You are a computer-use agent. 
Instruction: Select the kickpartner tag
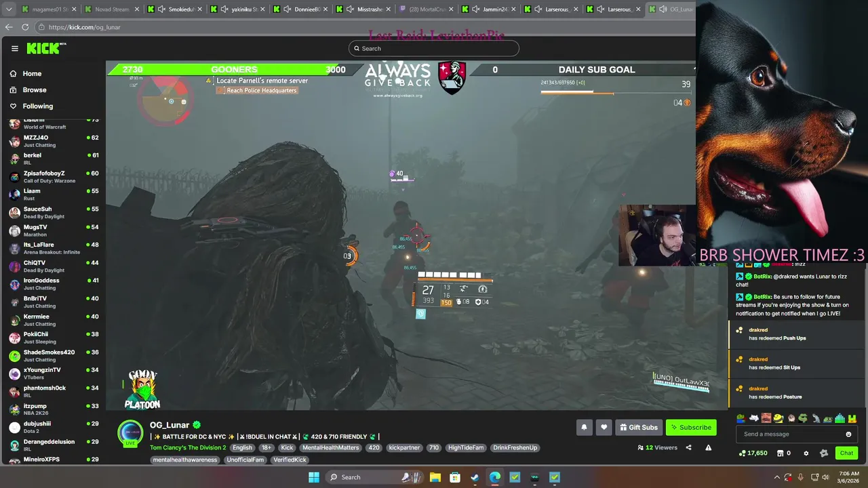click(404, 447)
